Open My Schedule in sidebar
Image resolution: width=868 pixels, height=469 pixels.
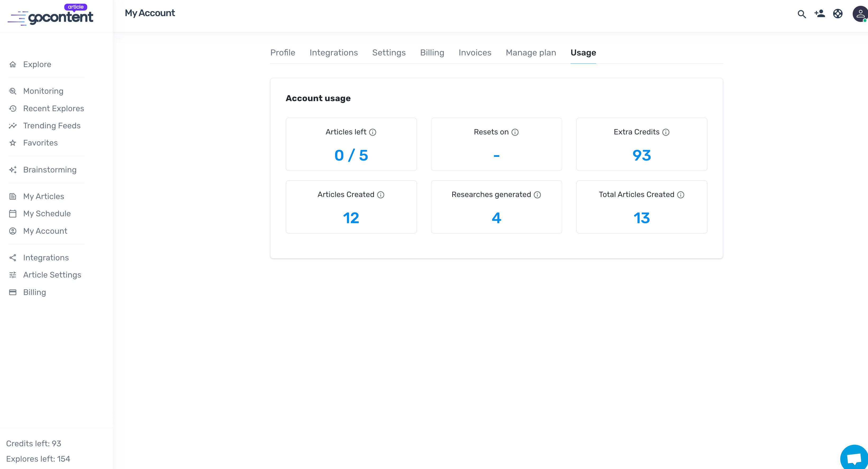click(47, 214)
